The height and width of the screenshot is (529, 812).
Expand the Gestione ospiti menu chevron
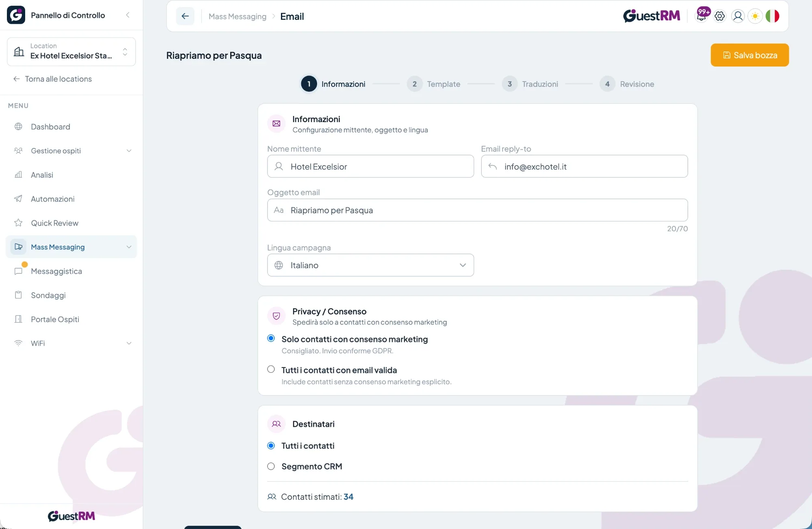[129, 151]
